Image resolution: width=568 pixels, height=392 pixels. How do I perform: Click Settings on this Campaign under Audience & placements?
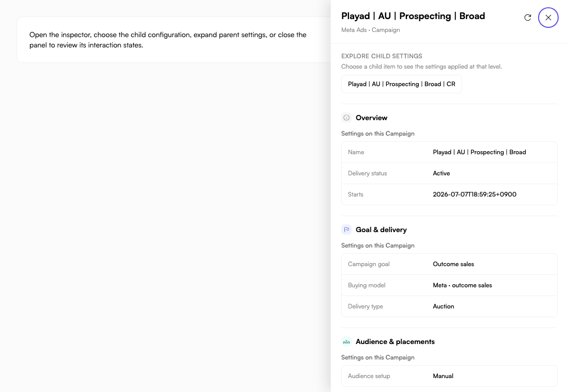tap(377, 357)
